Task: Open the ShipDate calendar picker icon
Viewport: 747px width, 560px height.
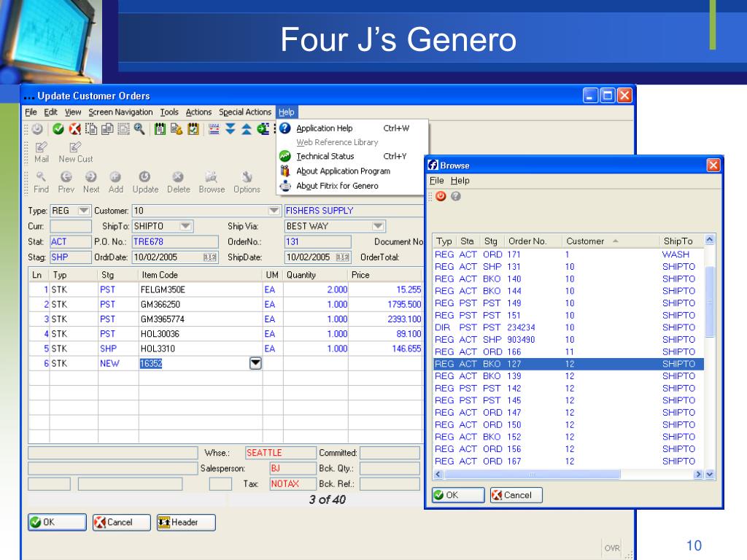Action: (343, 257)
